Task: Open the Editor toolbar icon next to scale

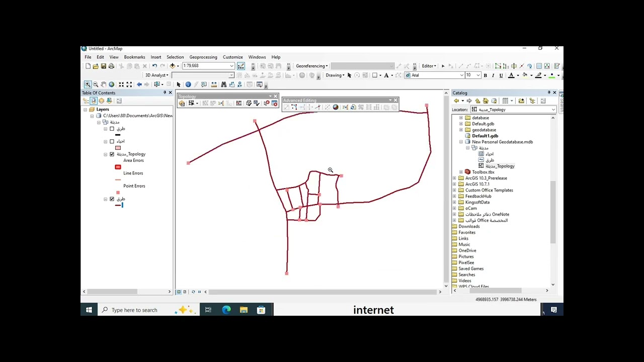Action: click(x=240, y=66)
